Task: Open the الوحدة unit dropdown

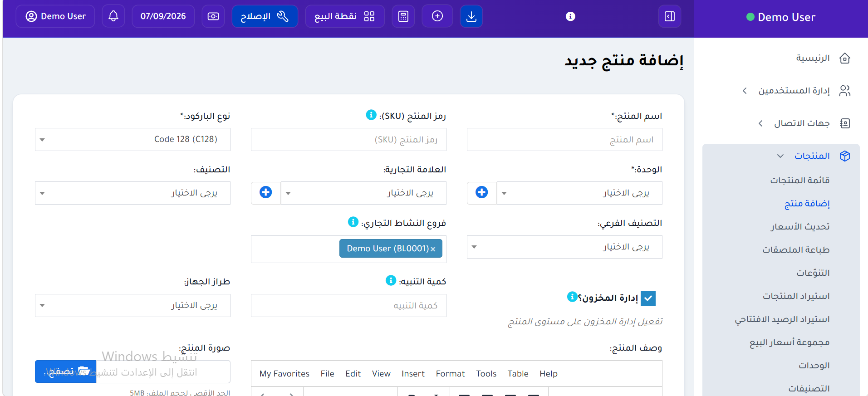Action: pos(579,193)
